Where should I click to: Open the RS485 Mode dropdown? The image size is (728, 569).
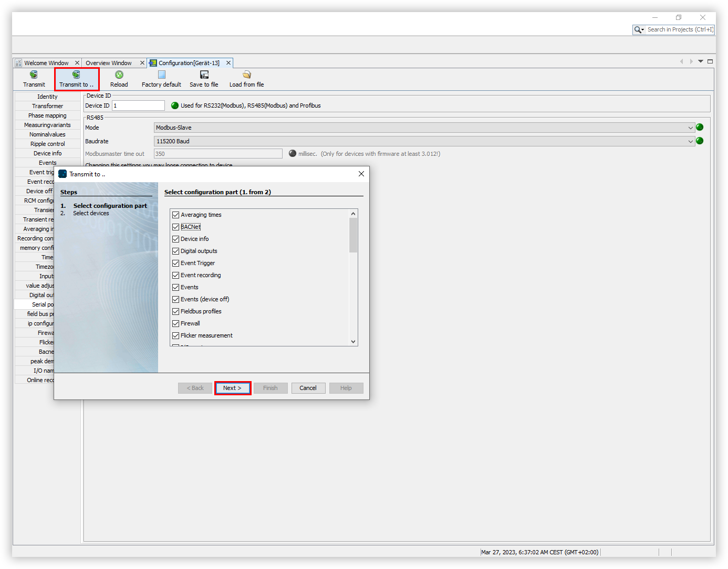[691, 127]
